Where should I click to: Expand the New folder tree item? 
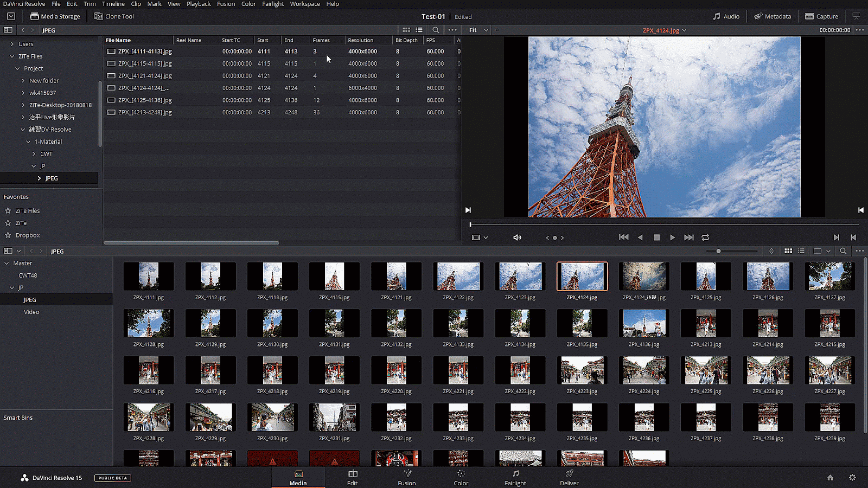pyautogui.click(x=23, y=81)
